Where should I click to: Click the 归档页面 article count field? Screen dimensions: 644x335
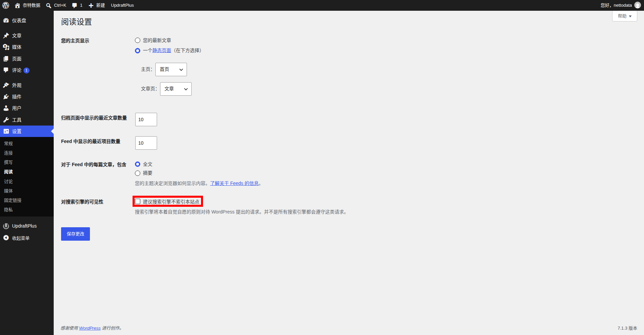pos(146,119)
